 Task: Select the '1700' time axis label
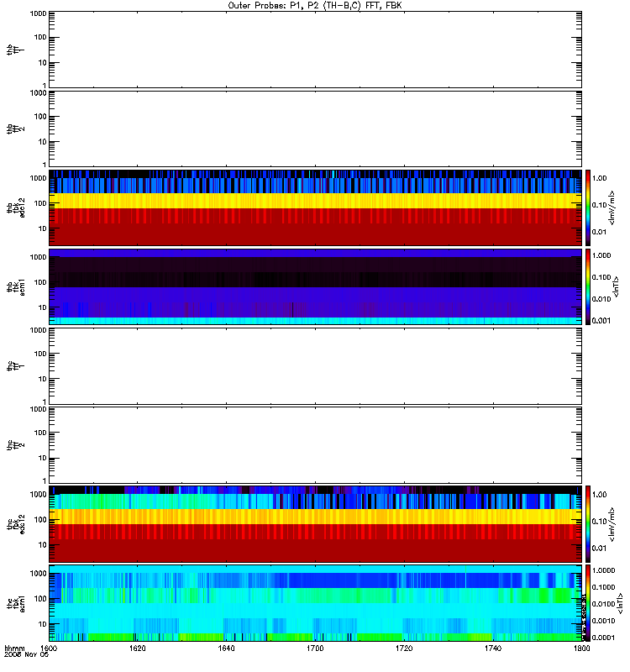(315, 648)
